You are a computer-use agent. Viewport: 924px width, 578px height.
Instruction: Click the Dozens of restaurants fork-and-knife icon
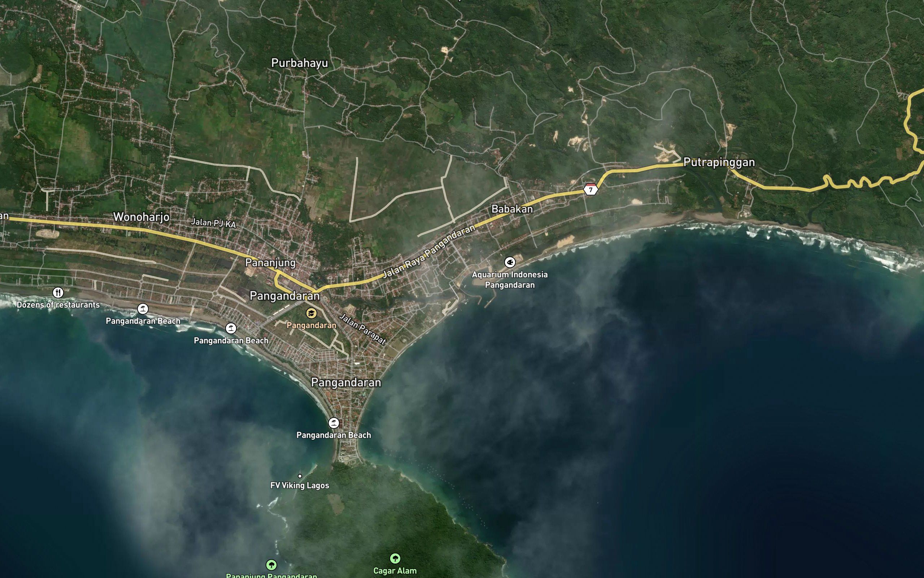tap(58, 293)
